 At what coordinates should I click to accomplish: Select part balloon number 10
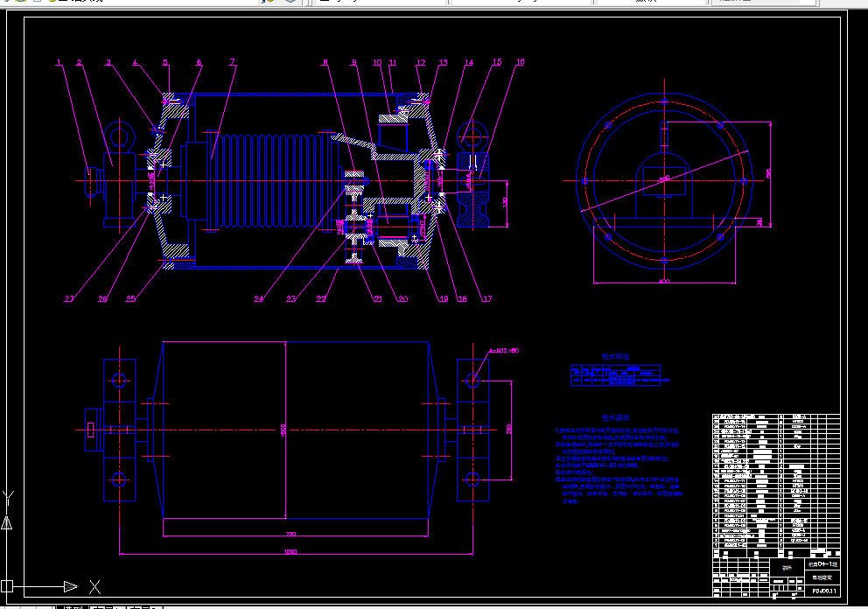click(x=377, y=62)
